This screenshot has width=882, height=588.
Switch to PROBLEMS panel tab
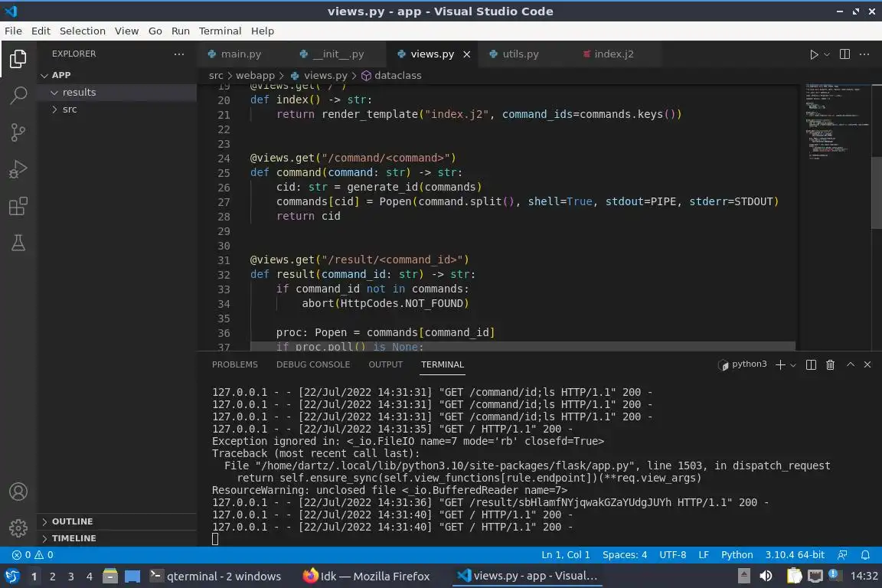pos(234,364)
